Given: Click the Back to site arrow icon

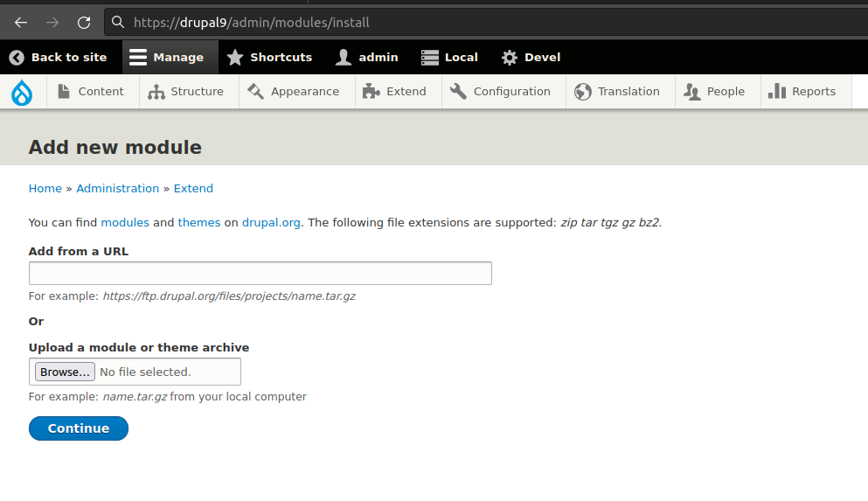Looking at the screenshot, I should tap(17, 58).
